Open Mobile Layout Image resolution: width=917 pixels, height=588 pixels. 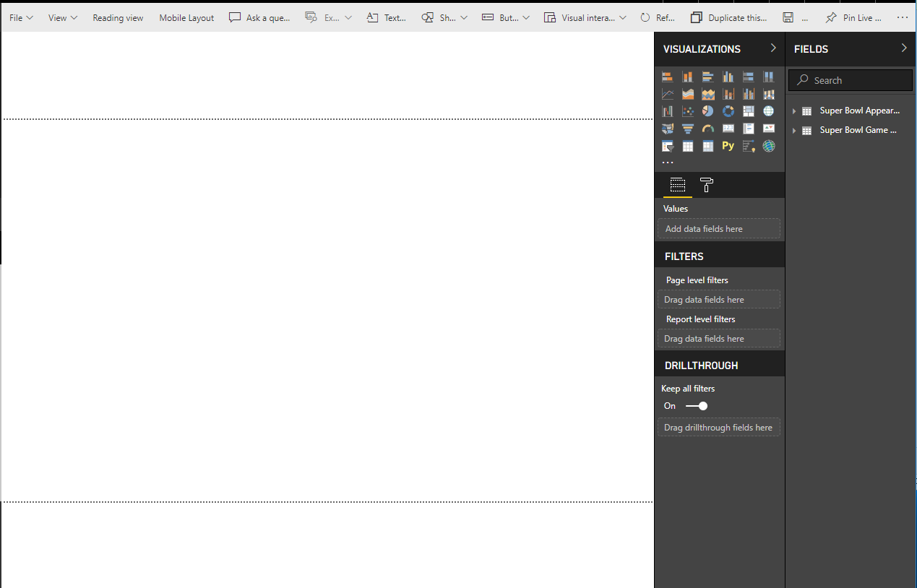point(186,17)
